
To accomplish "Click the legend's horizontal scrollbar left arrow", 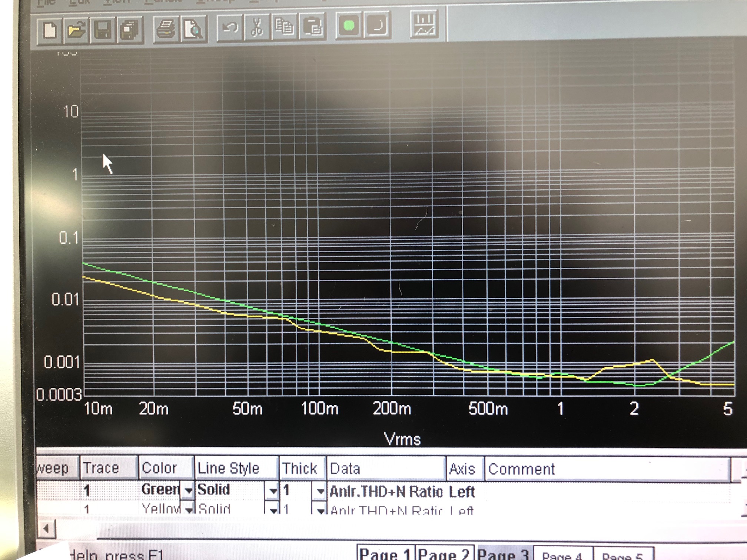I will (46, 529).
